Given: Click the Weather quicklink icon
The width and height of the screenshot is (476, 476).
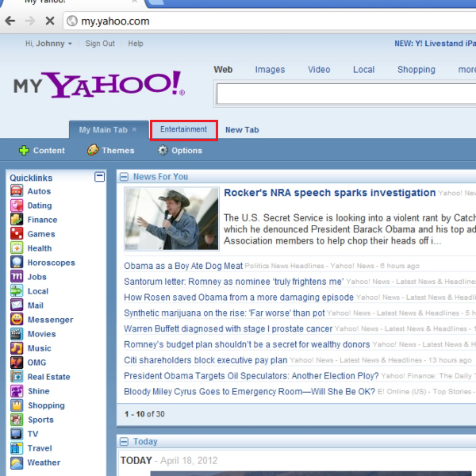Looking at the screenshot, I should pyautogui.click(x=17, y=462).
